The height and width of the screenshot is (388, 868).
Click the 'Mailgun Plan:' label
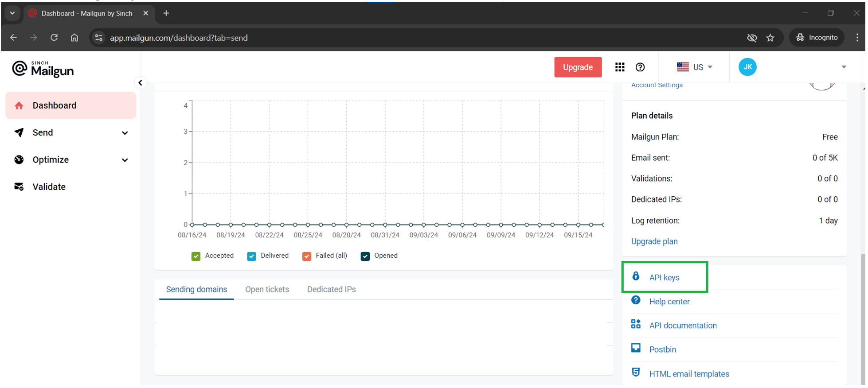tap(655, 137)
